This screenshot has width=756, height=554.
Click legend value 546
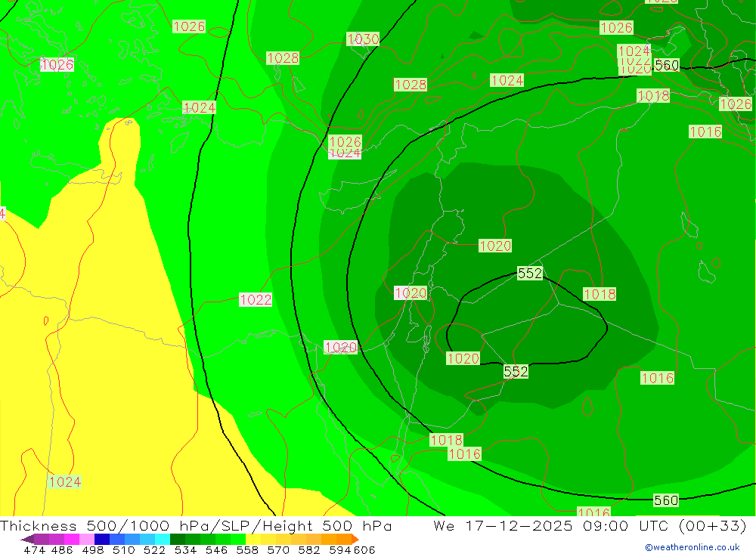pyautogui.click(x=216, y=549)
